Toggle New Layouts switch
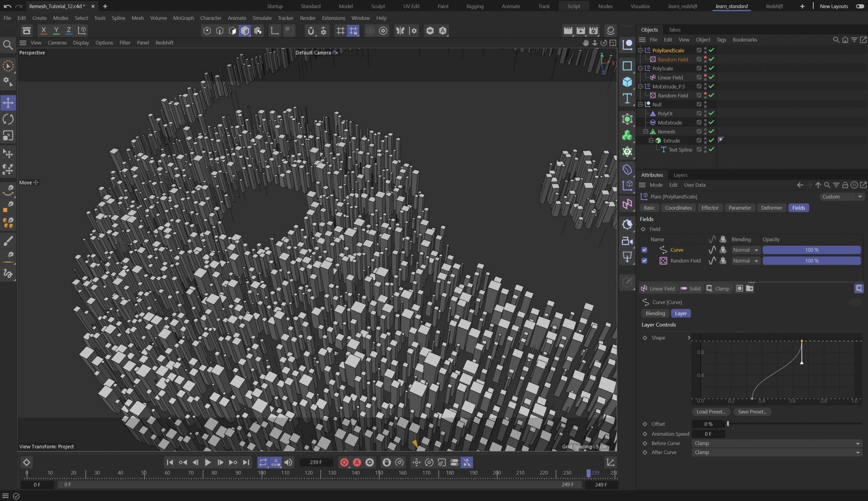868x501 pixels. [x=860, y=6]
